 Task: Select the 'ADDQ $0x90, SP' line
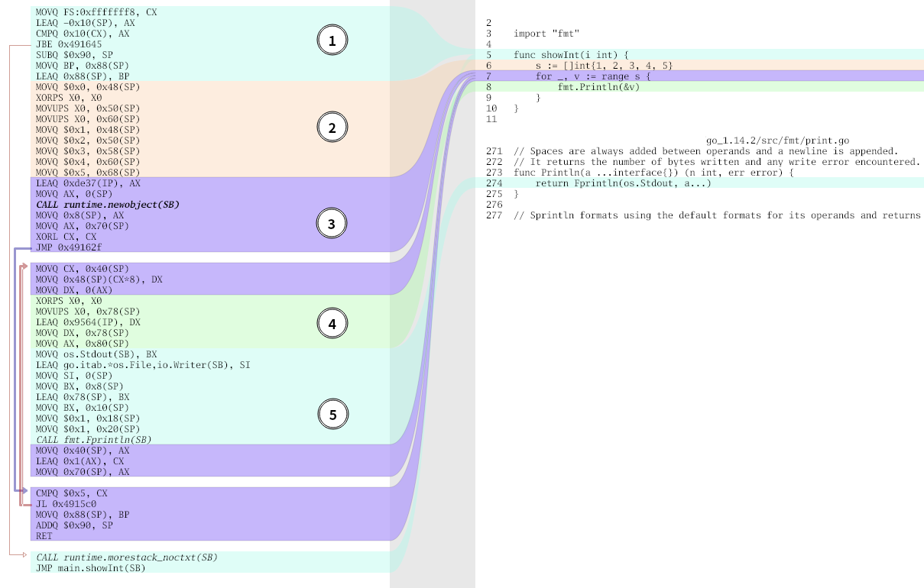click(74, 525)
